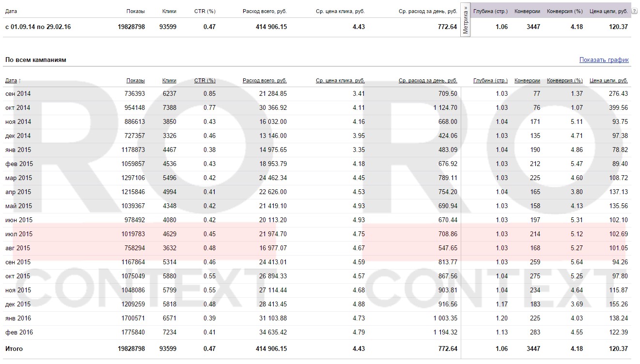Image resolution: width=640 pixels, height=364 pixels.
Task: Click the Итого label in the bottom totals row
Action: pos(14,349)
